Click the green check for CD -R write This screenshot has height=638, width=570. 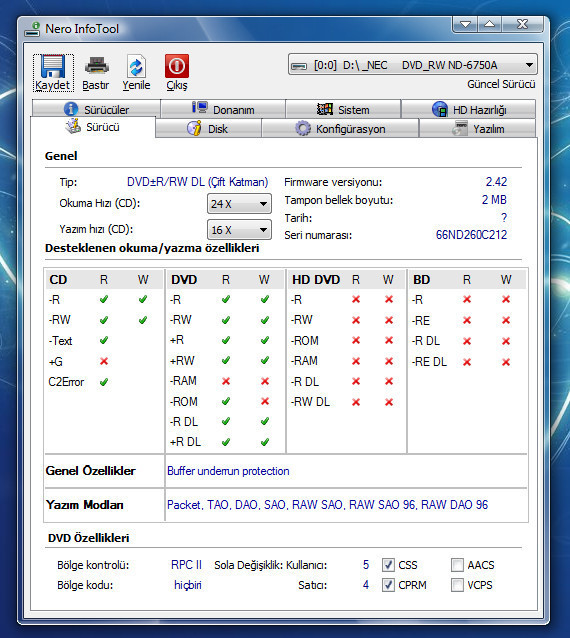pyautogui.click(x=143, y=299)
